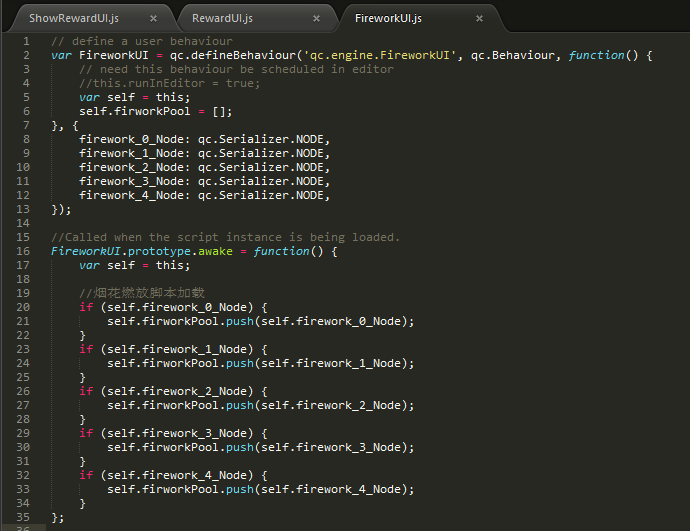The height and width of the screenshot is (531, 690).
Task: Click 'FireworkUI.prototype' on line 16
Action: coord(121,251)
